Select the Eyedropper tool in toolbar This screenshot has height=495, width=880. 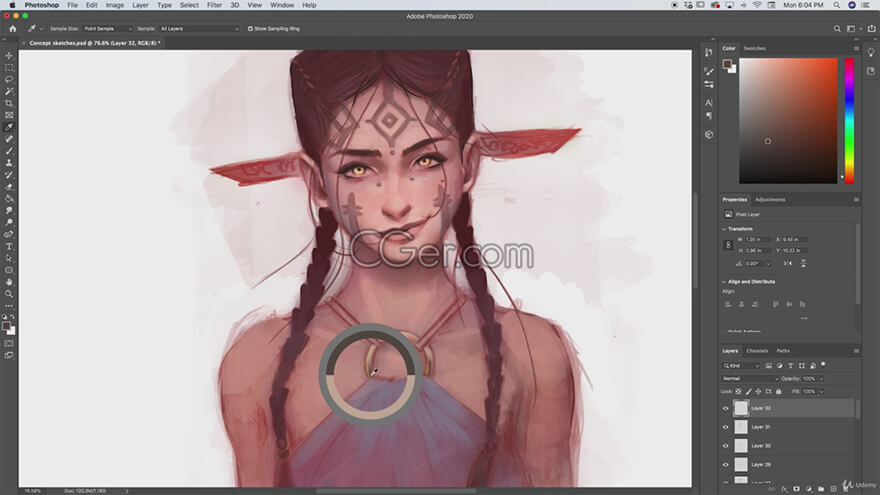point(9,127)
